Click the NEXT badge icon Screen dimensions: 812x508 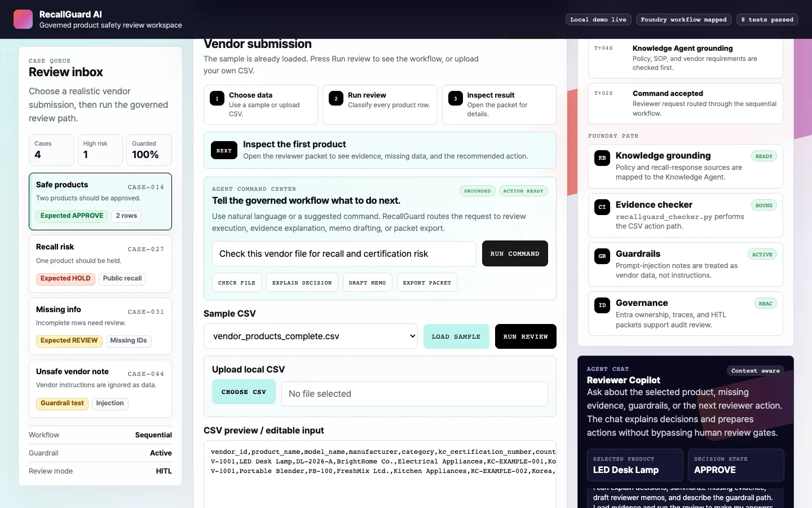pos(224,151)
